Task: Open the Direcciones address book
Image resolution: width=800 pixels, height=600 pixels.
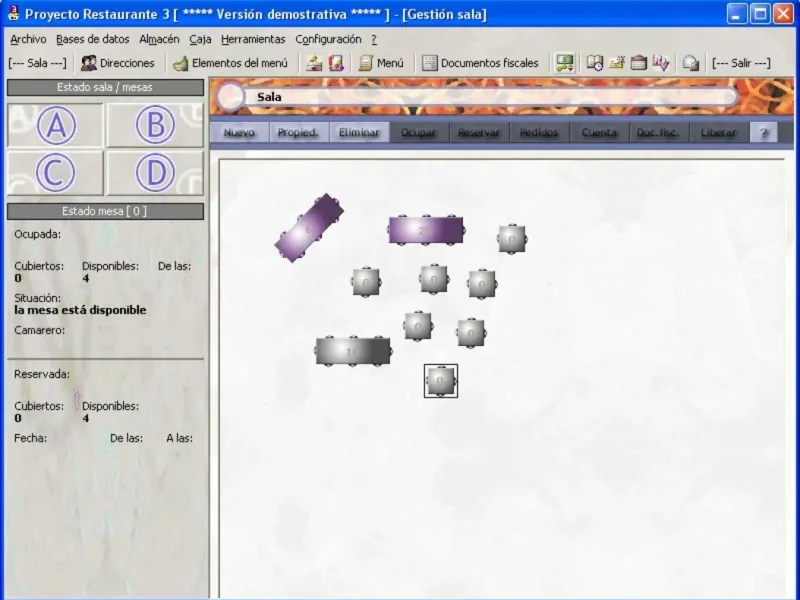Action: 118,63
